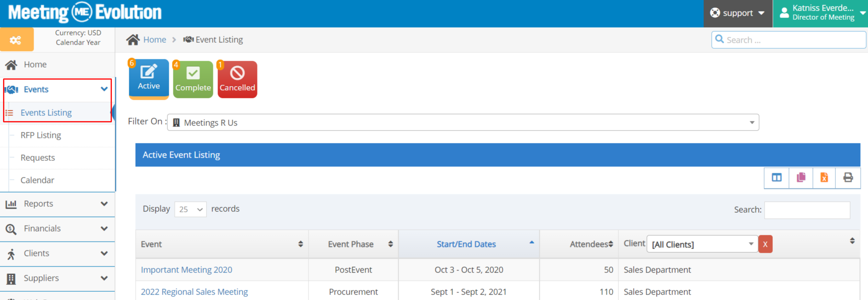Open Requests in sidebar
Image resolution: width=868 pixels, height=300 pixels.
coord(38,158)
